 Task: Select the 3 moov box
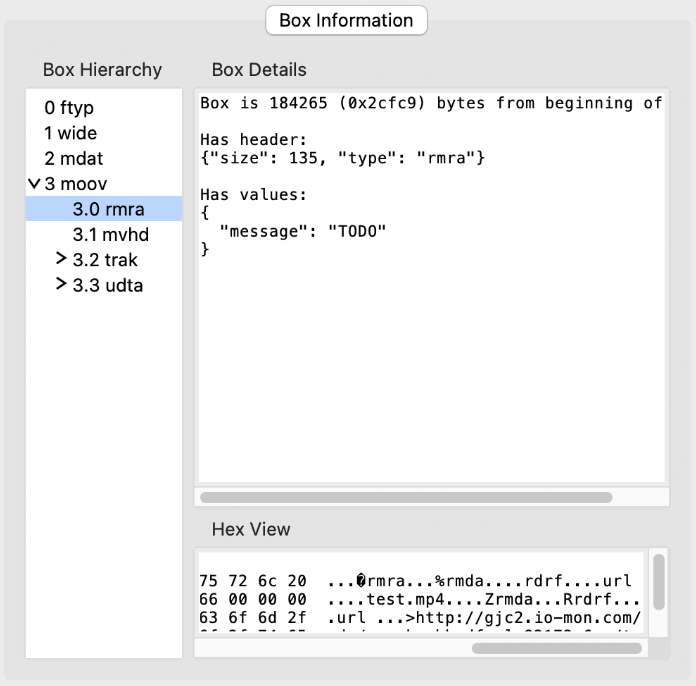coord(76,184)
